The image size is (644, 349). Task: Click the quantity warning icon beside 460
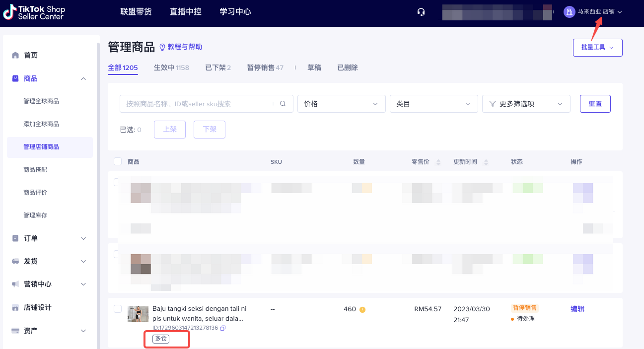tap(362, 310)
